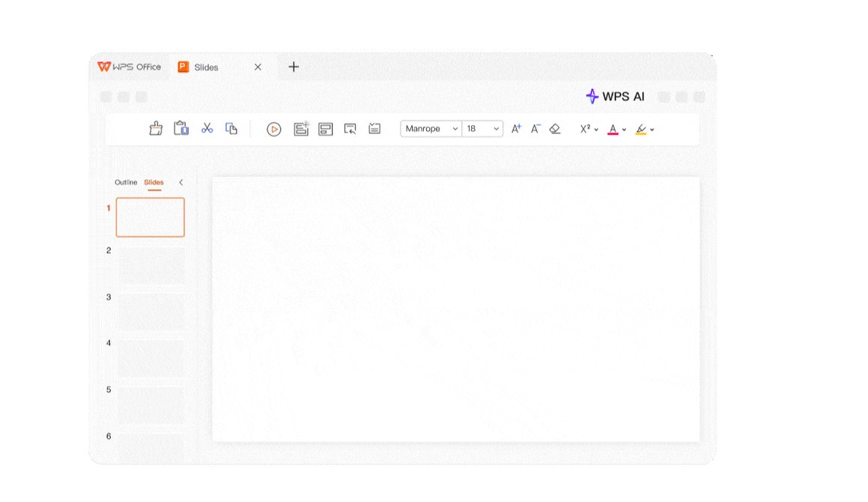This screenshot has height=502, width=868.
Task: Open the slide Layout icon
Action: click(326, 129)
